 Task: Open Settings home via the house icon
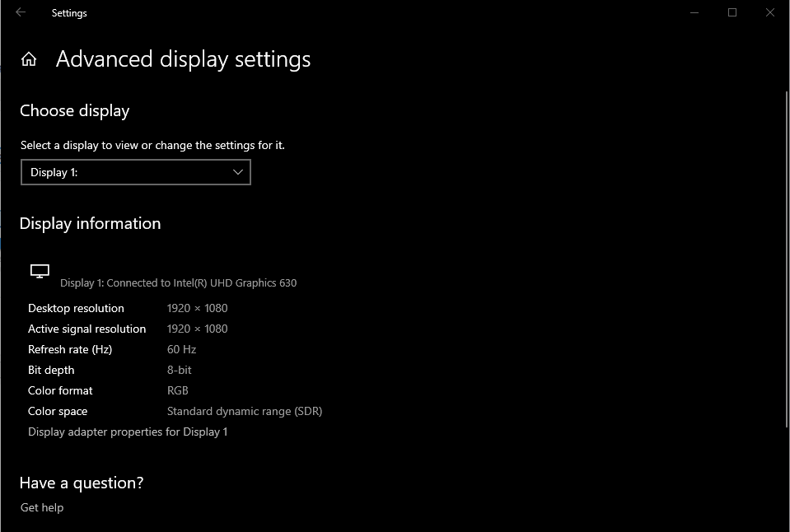(29, 59)
